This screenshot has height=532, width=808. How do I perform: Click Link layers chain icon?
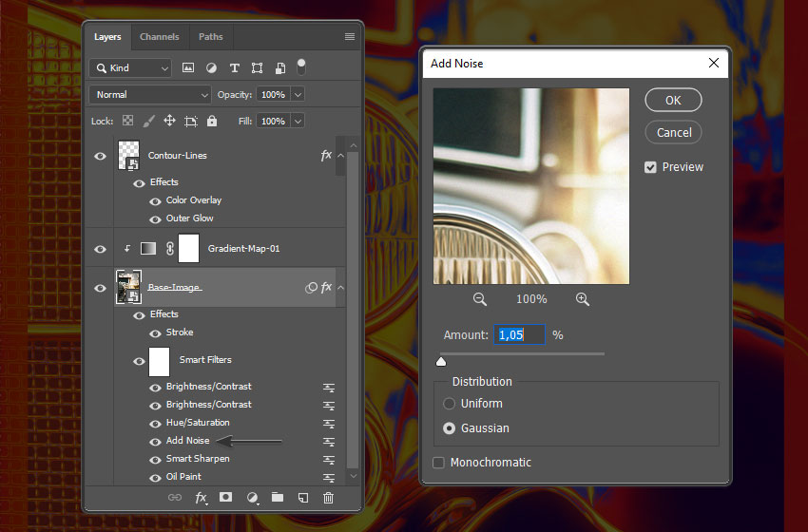[x=175, y=498]
